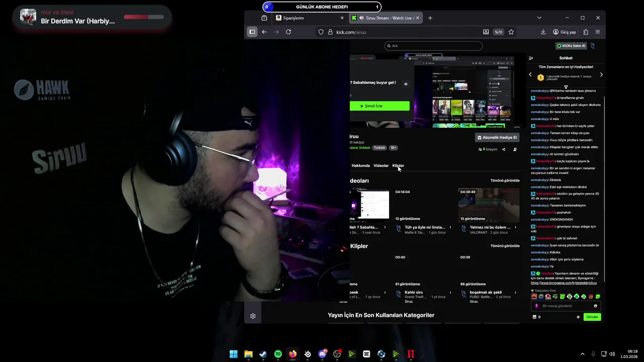The image size is (644, 362).
Task: Click the site security padlock icon
Action: point(331,32)
